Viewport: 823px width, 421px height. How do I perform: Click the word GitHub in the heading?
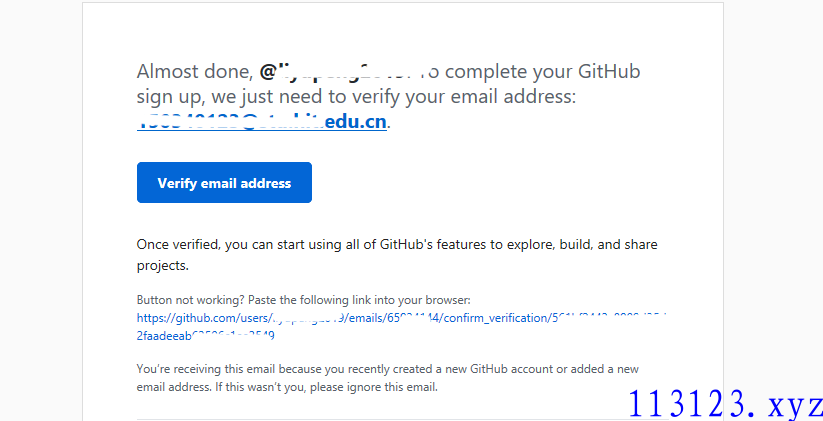click(609, 71)
